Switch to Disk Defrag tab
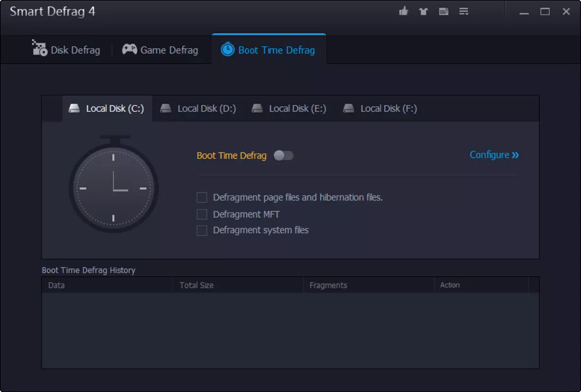 [66, 49]
